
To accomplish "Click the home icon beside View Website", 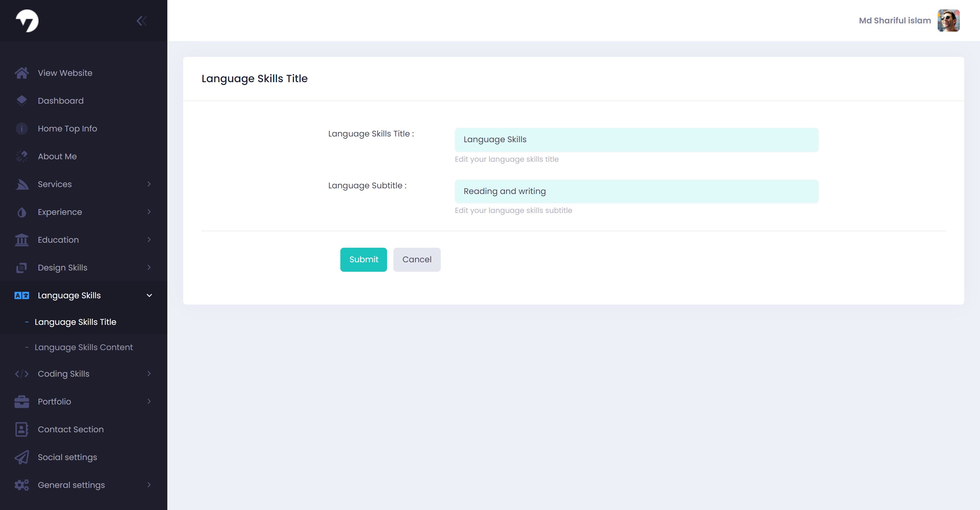I will pos(22,73).
